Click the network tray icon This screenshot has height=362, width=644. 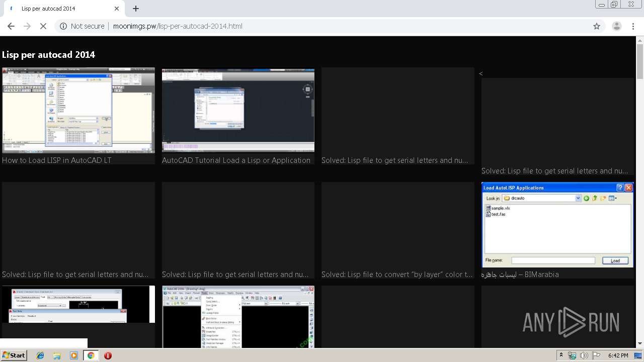tap(572, 355)
